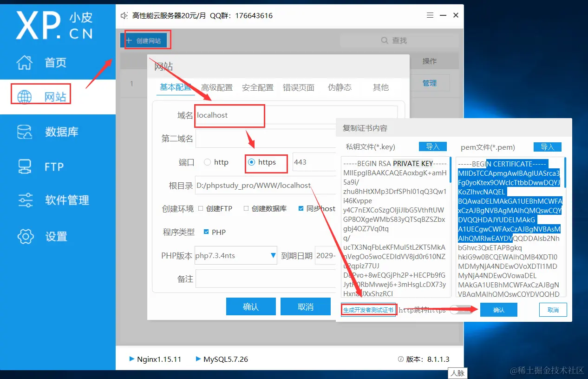Click the 第二域名 input field
The height and width of the screenshot is (379, 588).
pos(266,139)
